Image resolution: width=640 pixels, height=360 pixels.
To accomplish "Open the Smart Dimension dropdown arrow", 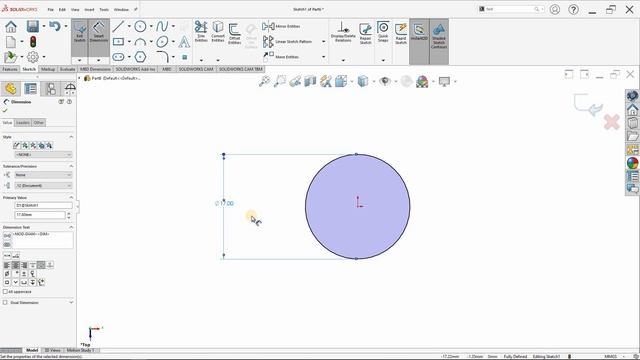I will coord(98,60).
